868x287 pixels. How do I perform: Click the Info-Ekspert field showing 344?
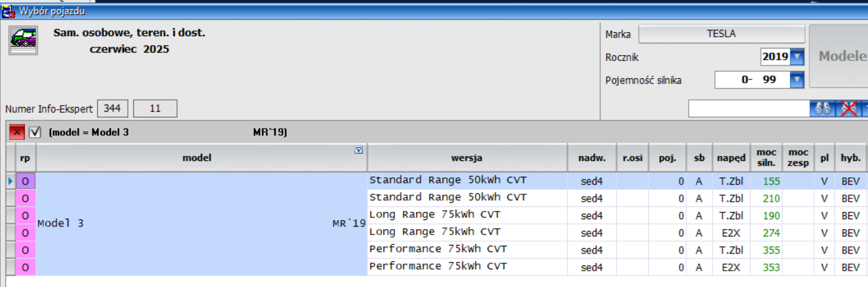point(114,108)
